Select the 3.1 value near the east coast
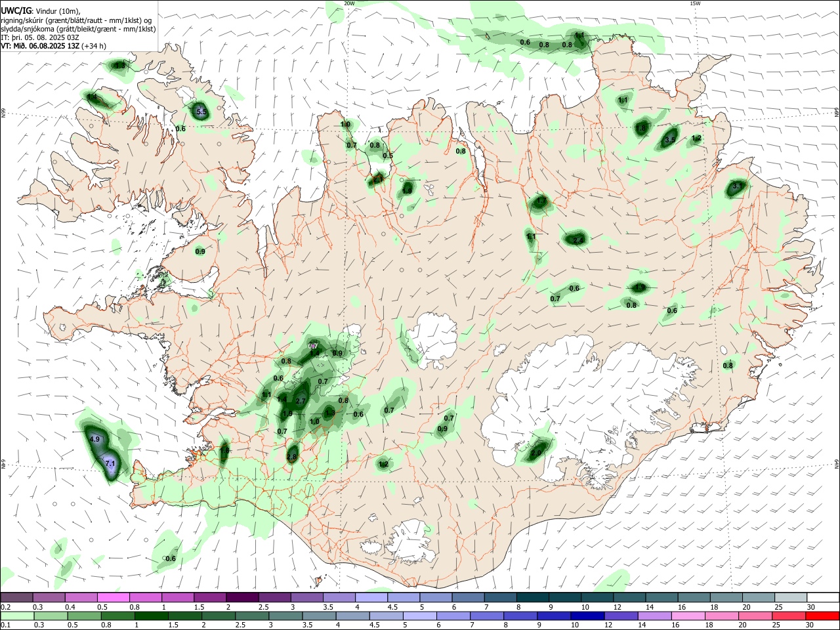The image size is (840, 630). (x=736, y=187)
